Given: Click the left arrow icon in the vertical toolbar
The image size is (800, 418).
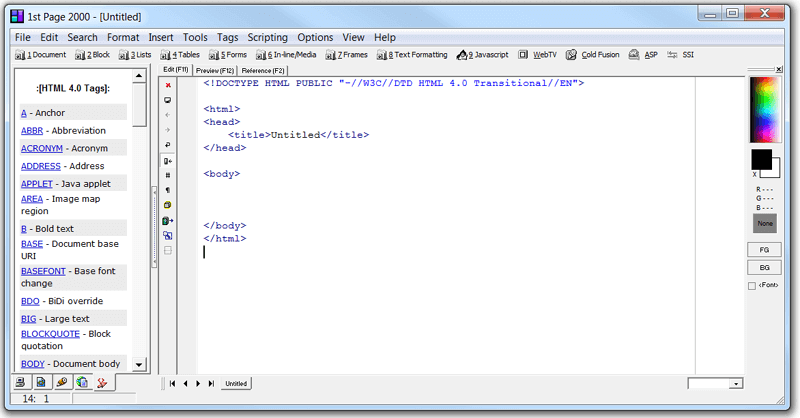Looking at the screenshot, I should coord(168,115).
